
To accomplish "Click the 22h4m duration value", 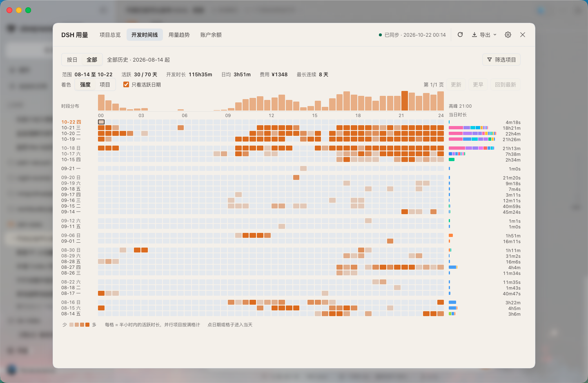I will point(513,134).
